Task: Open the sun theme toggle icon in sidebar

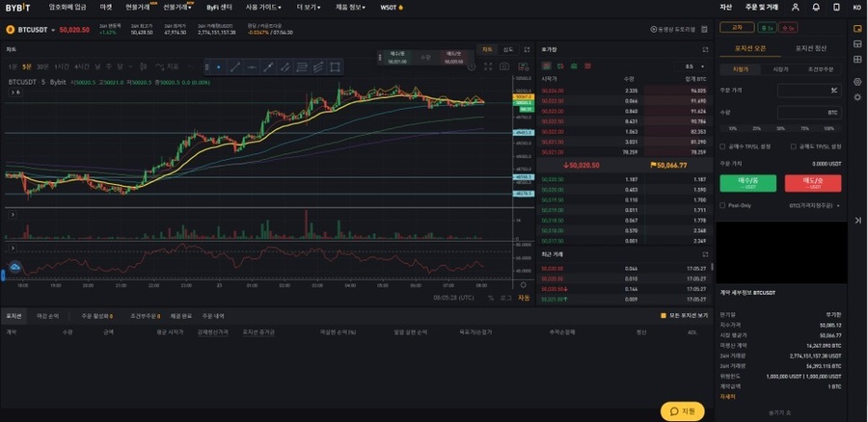Action: pyautogui.click(x=857, y=96)
